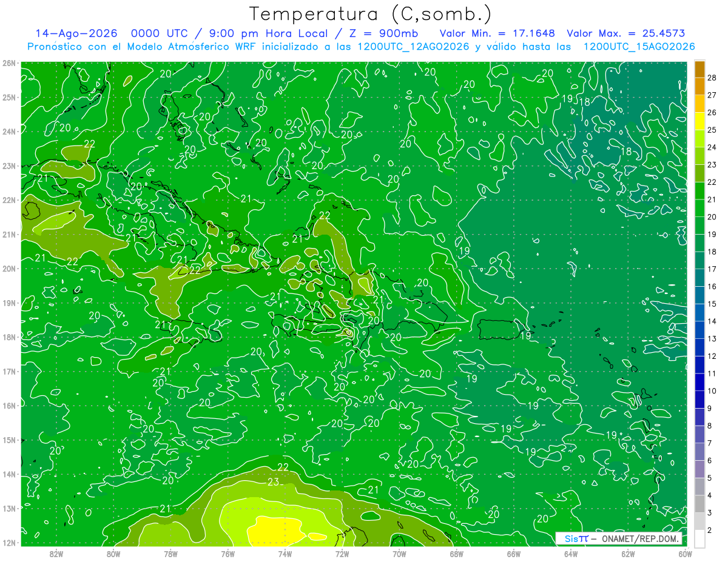Click latitude axis label '22N'
The image size is (728, 562).
point(8,200)
